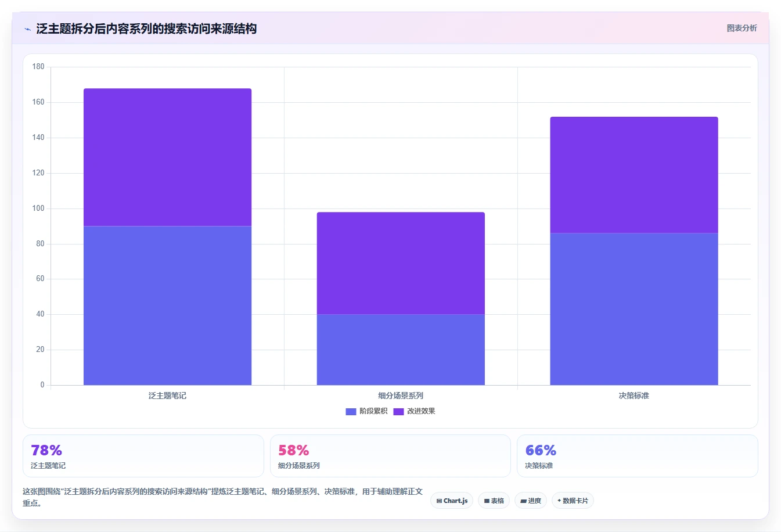Click the Chart.js tag
The height and width of the screenshot is (532, 781).
coord(452,501)
